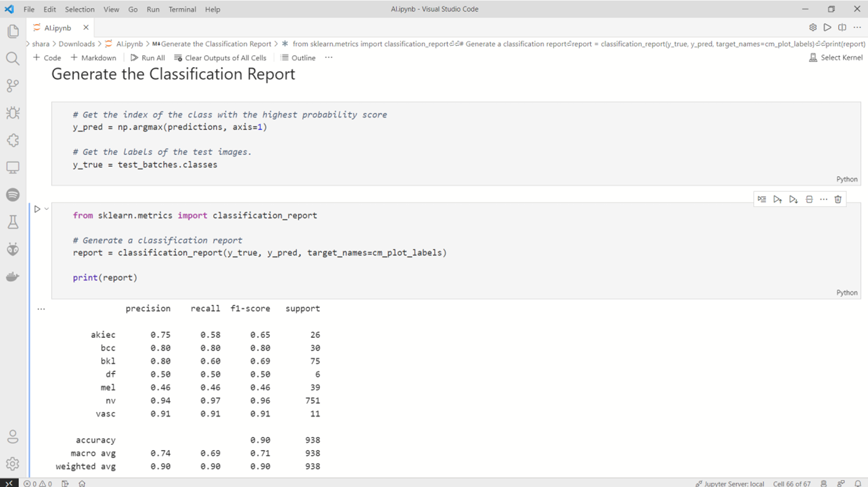The width and height of the screenshot is (868, 487).
Task: Add a new Markdown cell
Action: (94, 57)
